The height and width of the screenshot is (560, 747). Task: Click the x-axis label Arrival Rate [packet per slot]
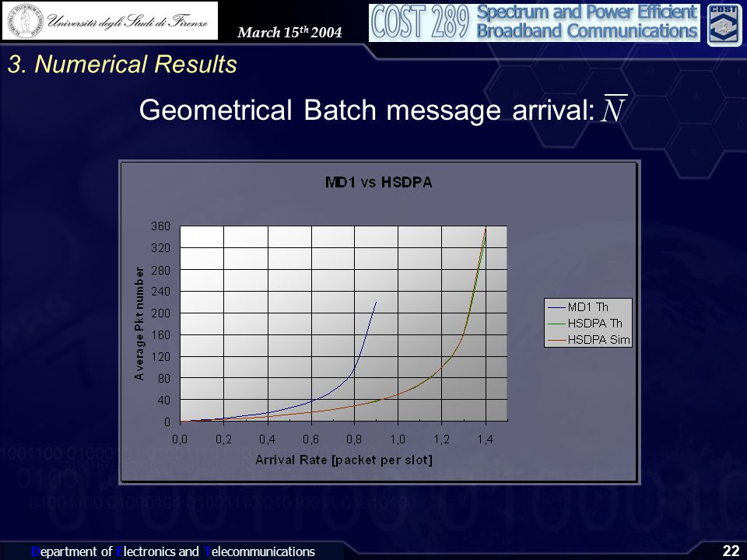coord(344,460)
